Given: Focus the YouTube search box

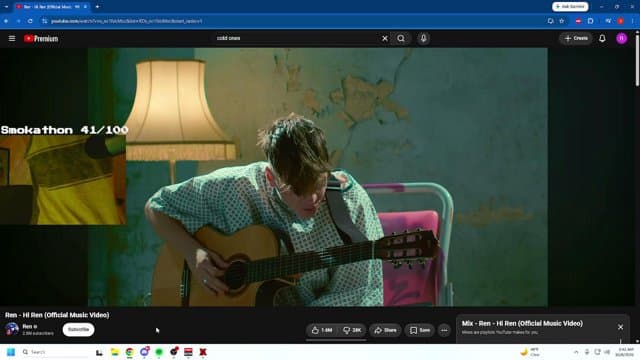Looking at the screenshot, I should 296,38.
